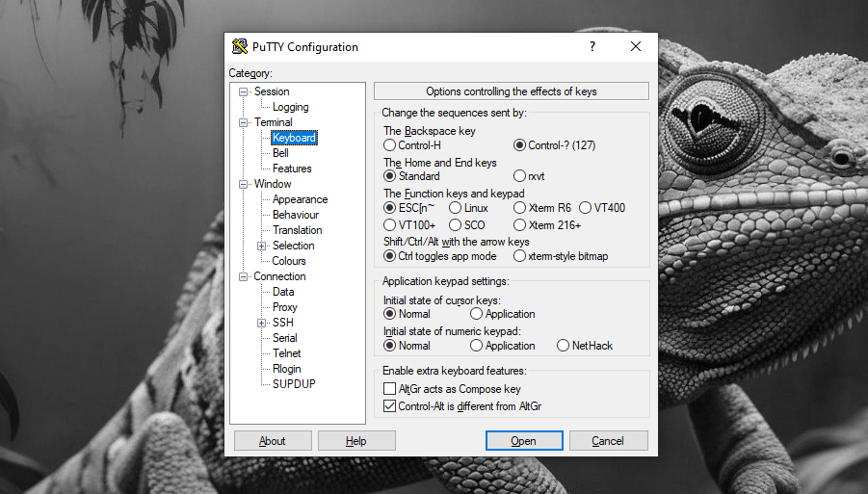Image resolution: width=868 pixels, height=494 pixels.
Task: Set numeric keypad initial state to NetHack
Action: click(x=564, y=346)
